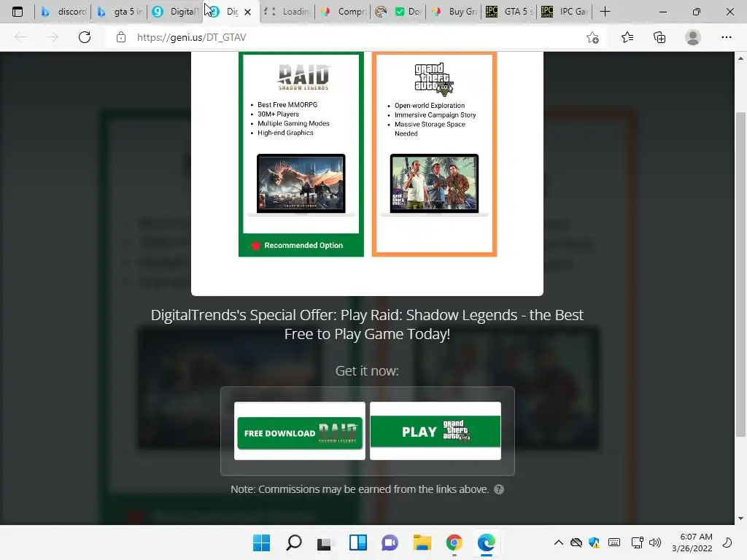Click Immersive Campaign Story text
This screenshot has width=747, height=560.
[x=435, y=114]
